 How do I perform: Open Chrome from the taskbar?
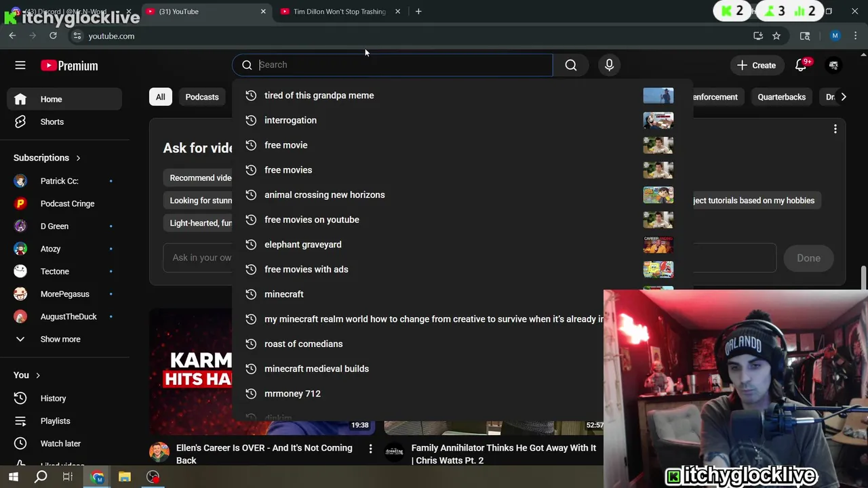(x=98, y=477)
